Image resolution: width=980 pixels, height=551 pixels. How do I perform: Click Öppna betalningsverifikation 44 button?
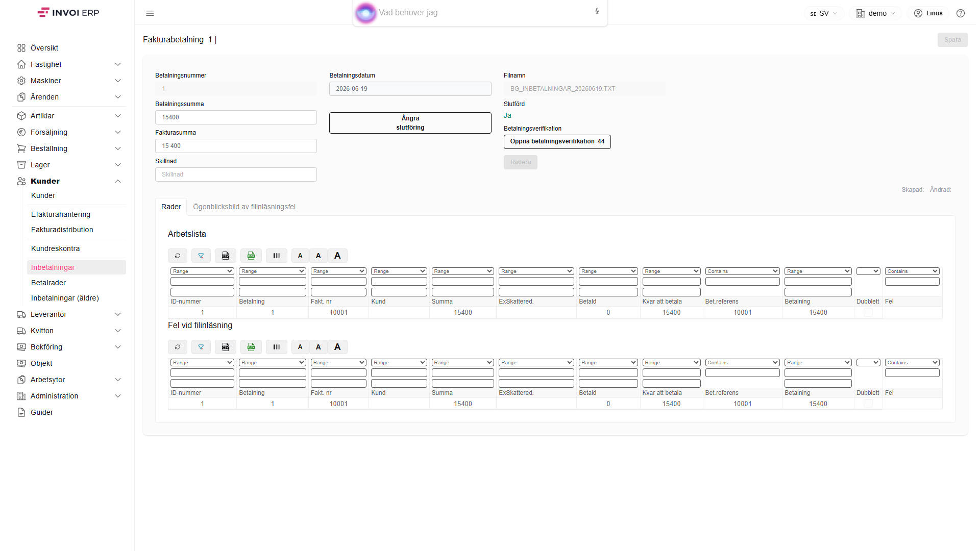coord(557,142)
